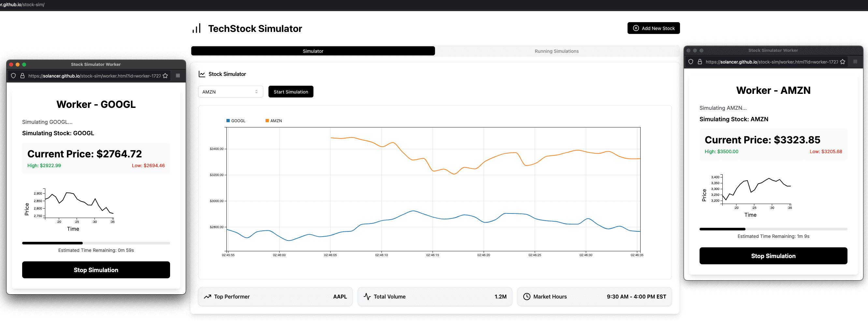Bookmark the GOOGL worker page with star icon
The height and width of the screenshot is (321, 868).
[165, 76]
